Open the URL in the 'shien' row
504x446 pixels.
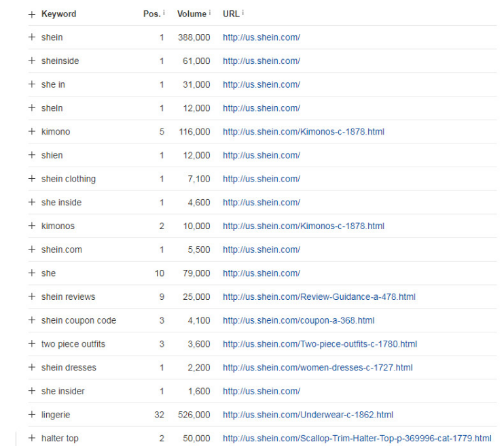pos(262,155)
